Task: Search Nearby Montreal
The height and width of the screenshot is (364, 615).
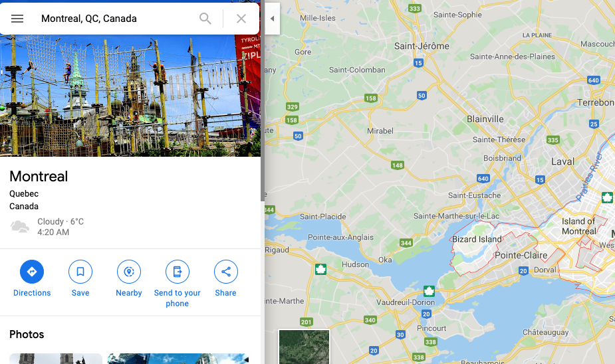Action: 128,278
